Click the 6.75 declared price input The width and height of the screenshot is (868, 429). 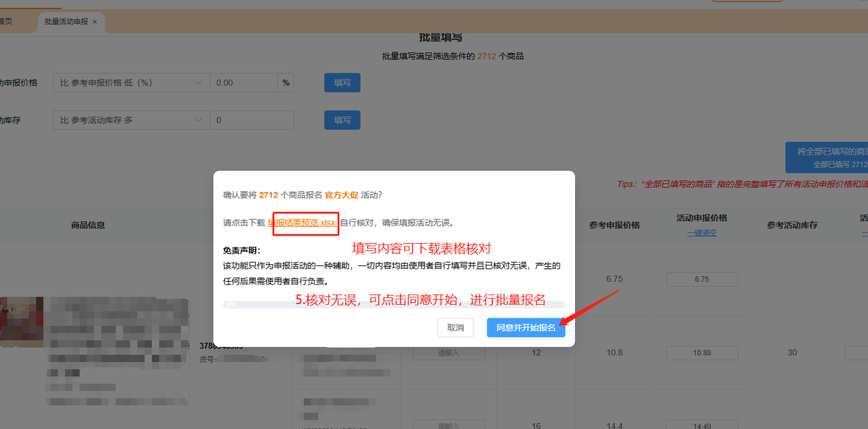tap(701, 279)
